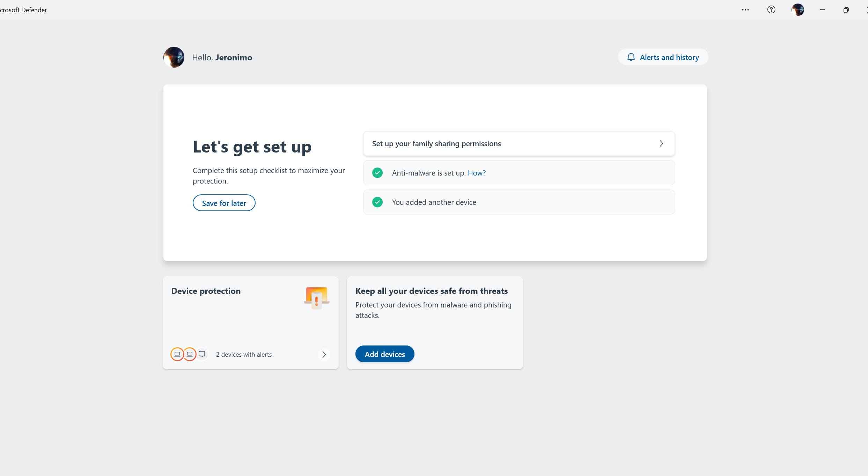Viewport: 868px width, 476px height.
Task: Click Microsoft Defender title bar text
Action: [23, 10]
